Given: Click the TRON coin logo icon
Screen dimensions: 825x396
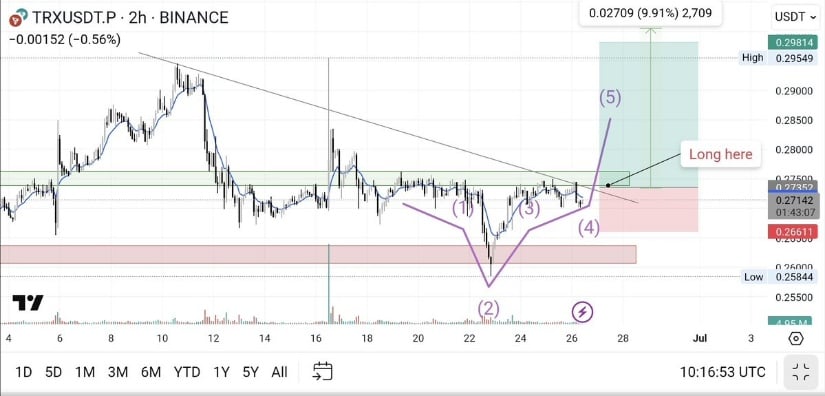Looking at the screenshot, I should 18,18.
